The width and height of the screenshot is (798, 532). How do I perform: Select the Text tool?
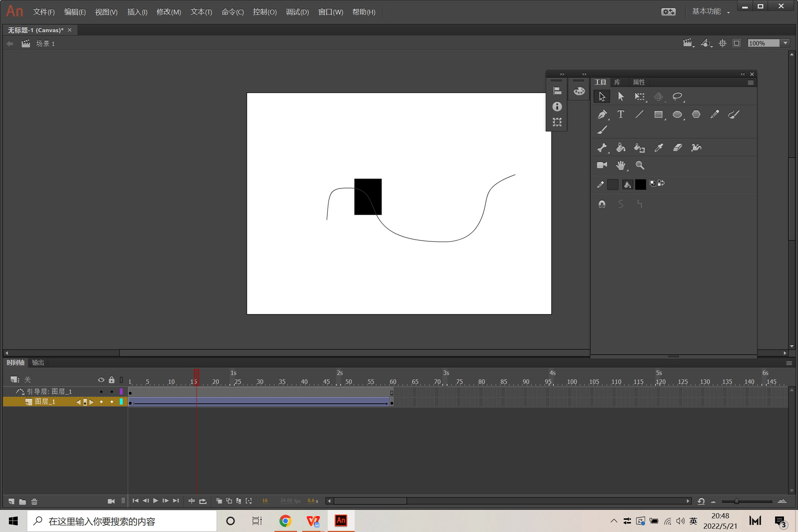(621, 115)
